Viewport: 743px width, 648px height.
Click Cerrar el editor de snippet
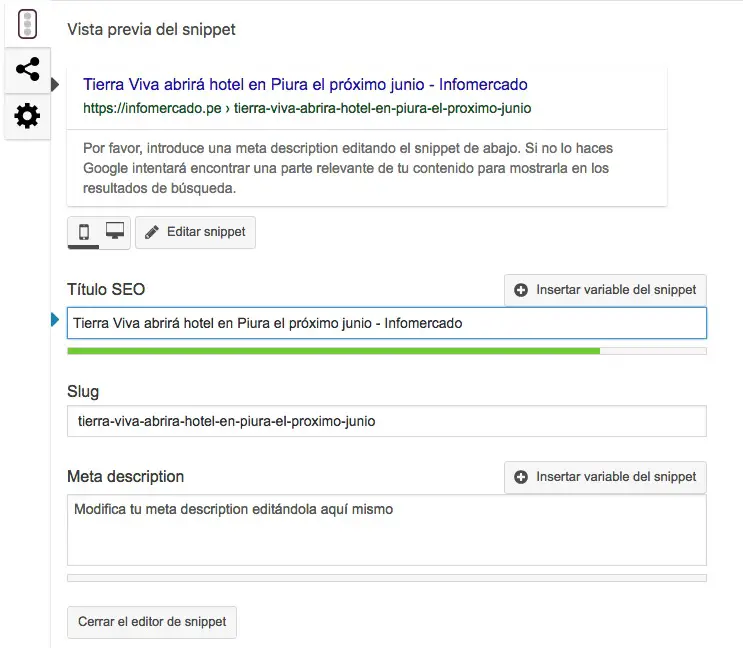[152, 622]
